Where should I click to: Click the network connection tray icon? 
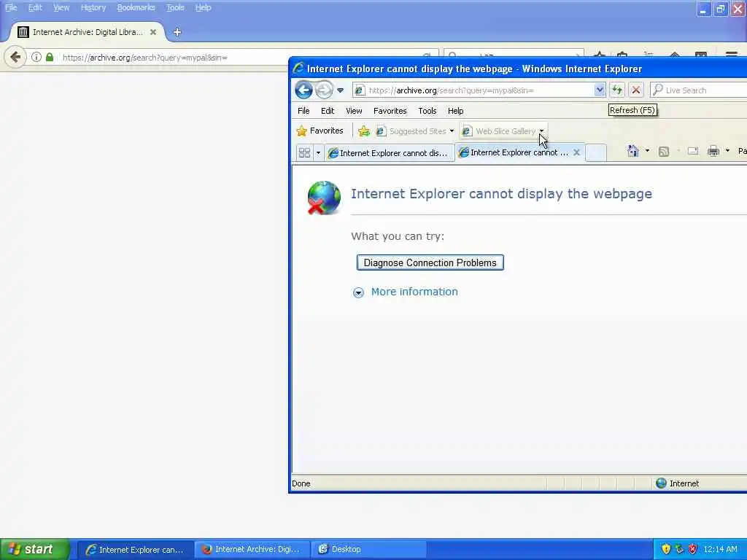pos(679,549)
